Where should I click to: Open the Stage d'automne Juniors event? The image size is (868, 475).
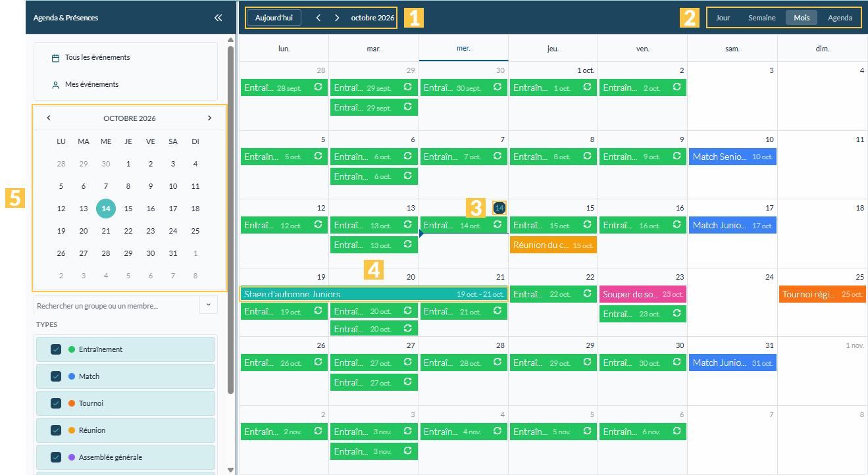pyautogui.click(x=373, y=294)
